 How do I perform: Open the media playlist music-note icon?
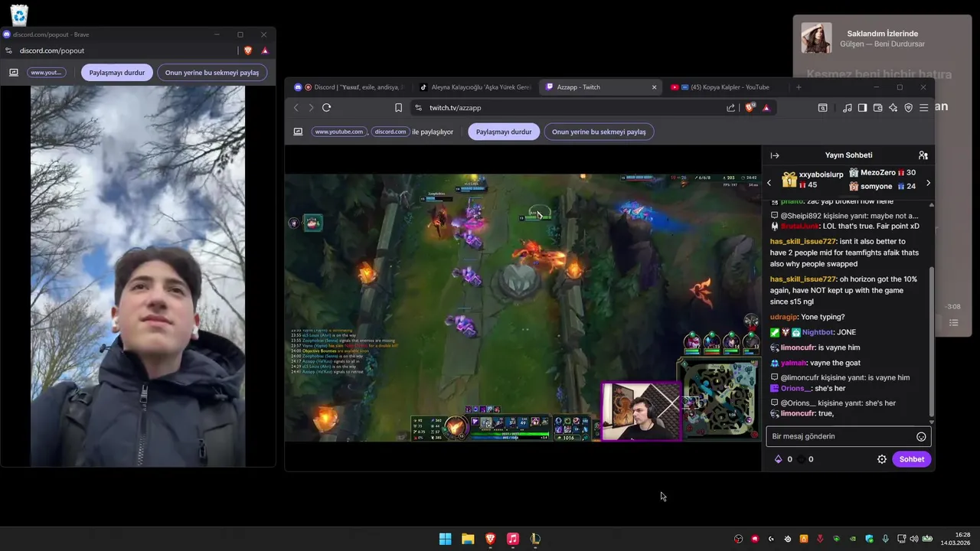847,108
